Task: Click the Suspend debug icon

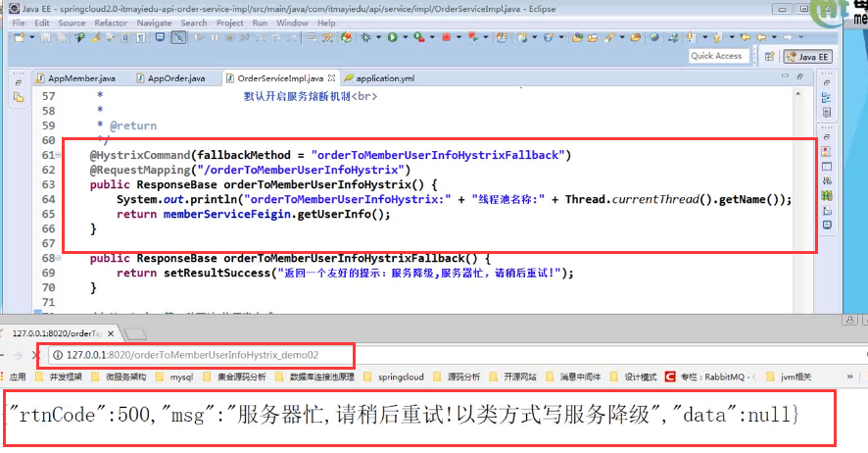Action: tap(215, 37)
